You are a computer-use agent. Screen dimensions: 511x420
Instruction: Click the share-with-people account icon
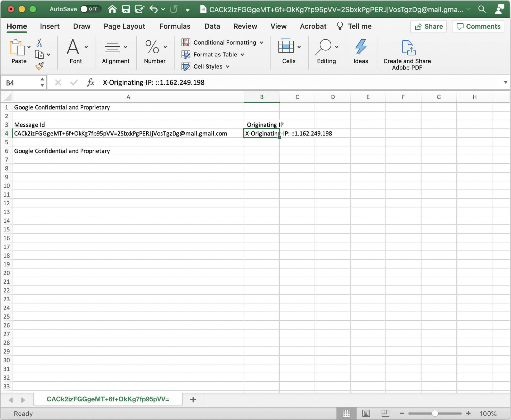(499, 9)
